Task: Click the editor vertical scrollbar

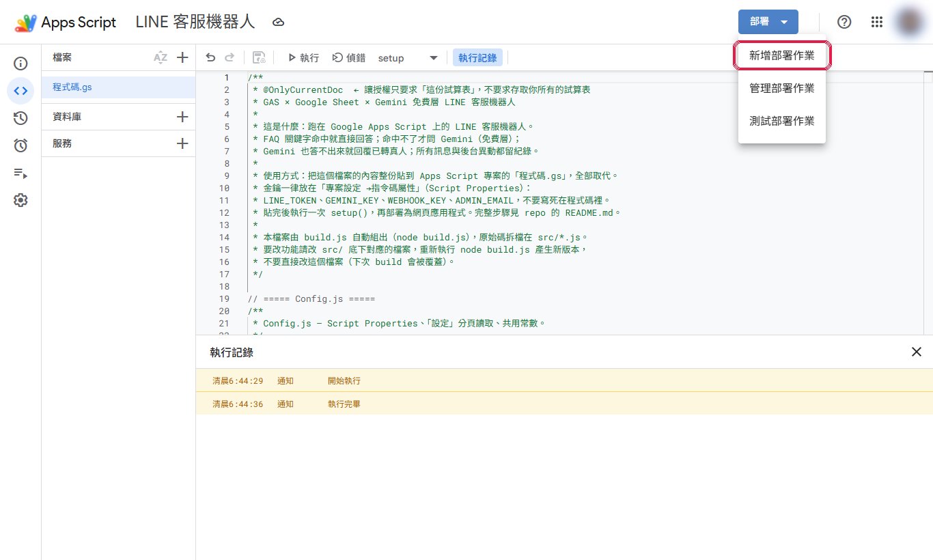Action: point(928,202)
